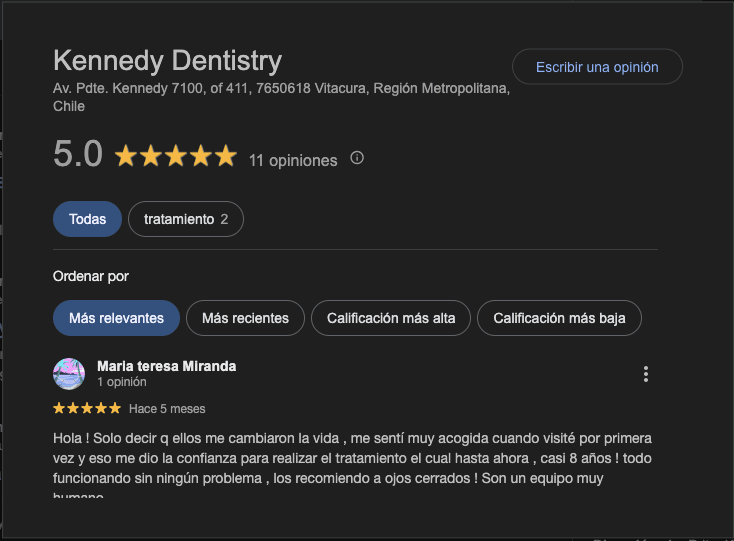The image size is (734, 541).
Task: Click the overall gold stars beside 5.0
Action: pyautogui.click(x=175, y=156)
